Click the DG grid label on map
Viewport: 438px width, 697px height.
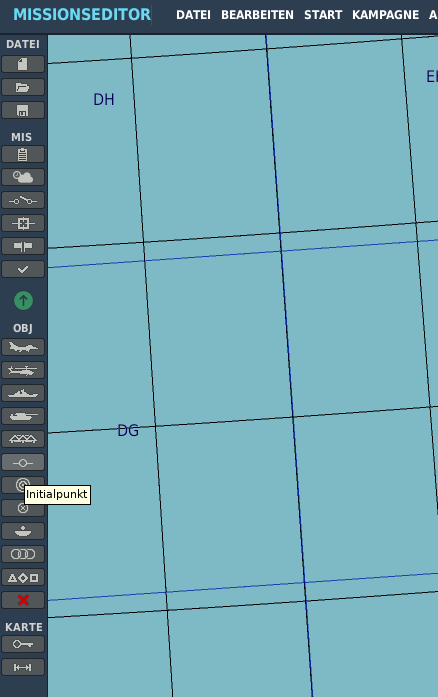point(128,430)
